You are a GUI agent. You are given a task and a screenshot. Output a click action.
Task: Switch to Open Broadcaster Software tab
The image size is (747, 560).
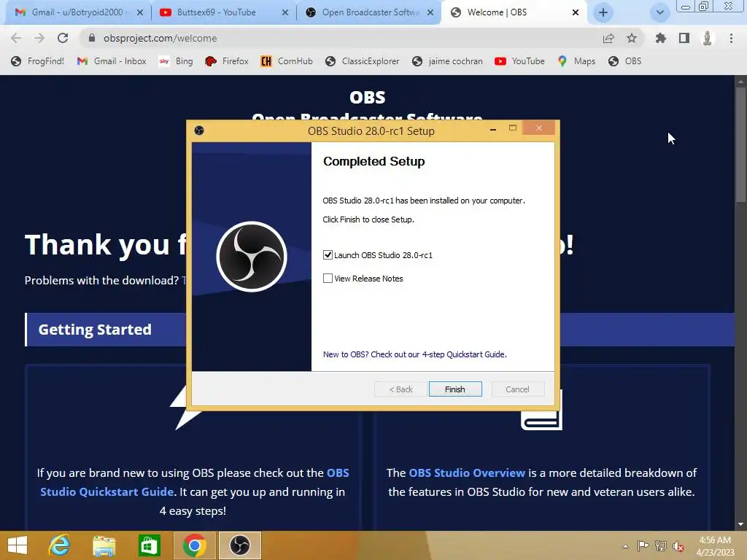click(370, 12)
